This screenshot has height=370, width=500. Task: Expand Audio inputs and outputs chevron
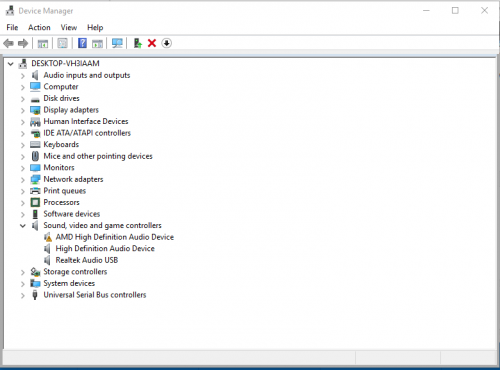pos(23,76)
